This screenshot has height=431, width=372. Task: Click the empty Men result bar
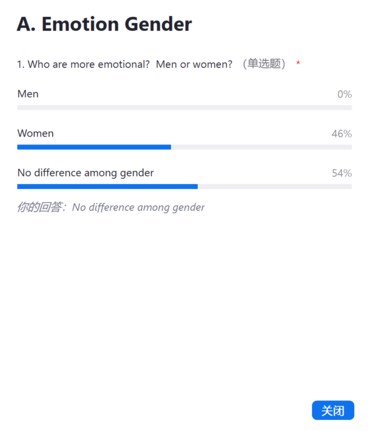tap(184, 108)
